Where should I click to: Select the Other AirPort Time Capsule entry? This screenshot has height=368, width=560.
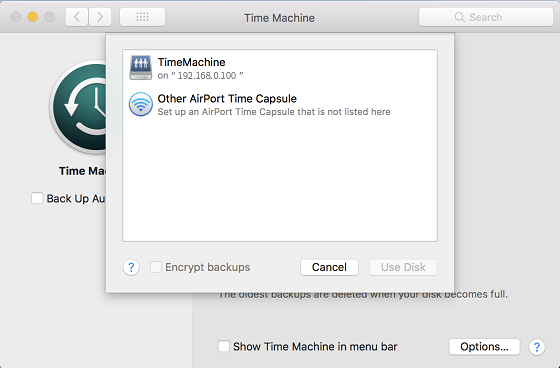pos(280,104)
